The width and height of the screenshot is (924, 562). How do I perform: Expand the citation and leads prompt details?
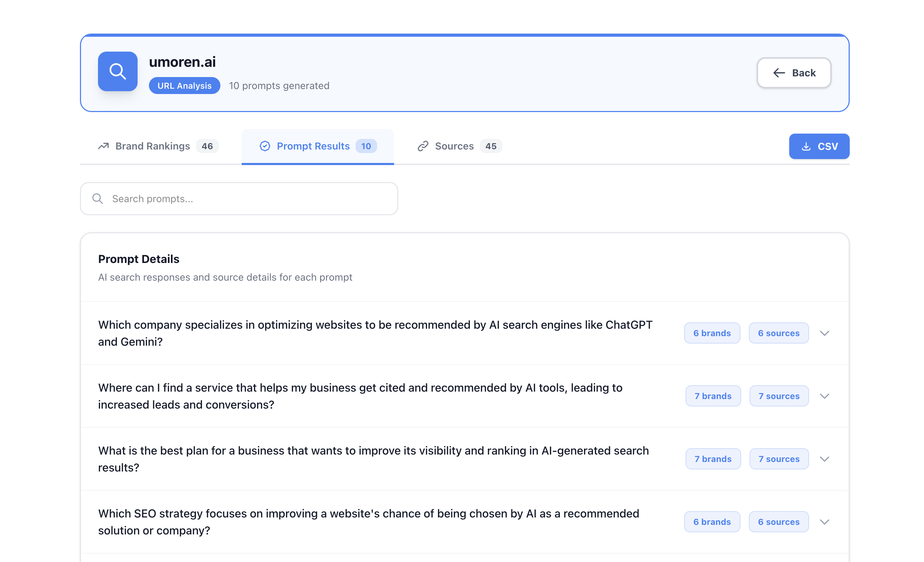pos(825,396)
